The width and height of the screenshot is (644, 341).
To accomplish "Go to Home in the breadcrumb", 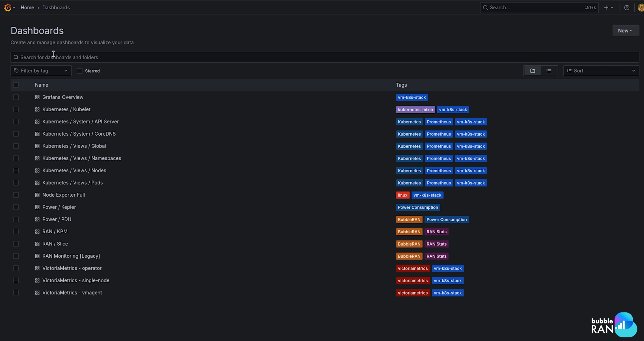I will click(x=27, y=8).
